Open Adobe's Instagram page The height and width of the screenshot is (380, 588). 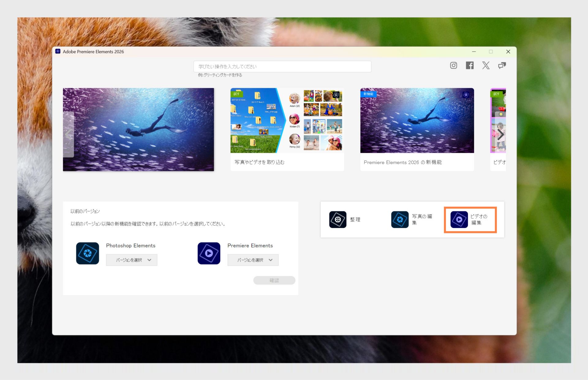coord(453,65)
